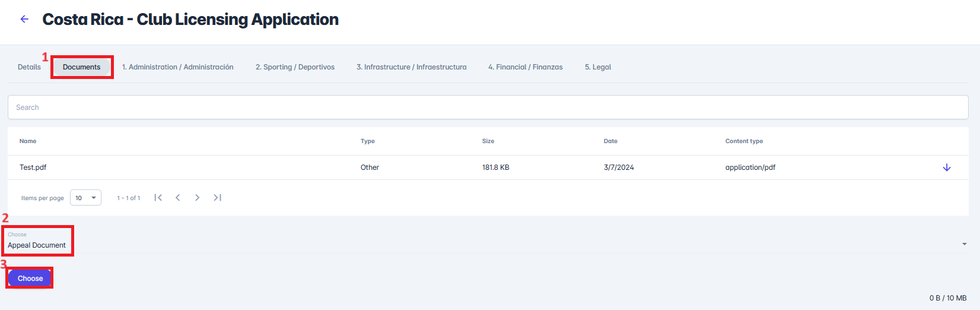
Task: Select the Test.pdf row name
Action: (x=33, y=167)
